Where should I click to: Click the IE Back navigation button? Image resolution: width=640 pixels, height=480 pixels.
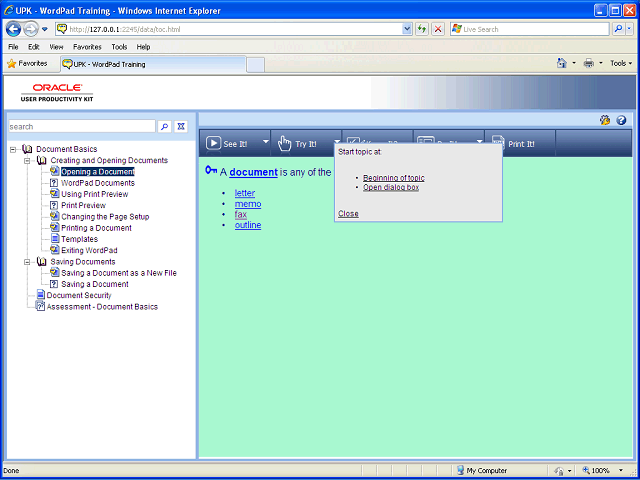tap(13, 29)
